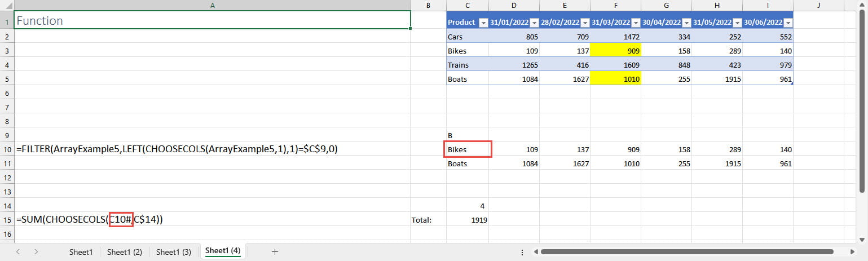Switch to the Sheet1 (2) tab

pyautogui.click(x=125, y=252)
